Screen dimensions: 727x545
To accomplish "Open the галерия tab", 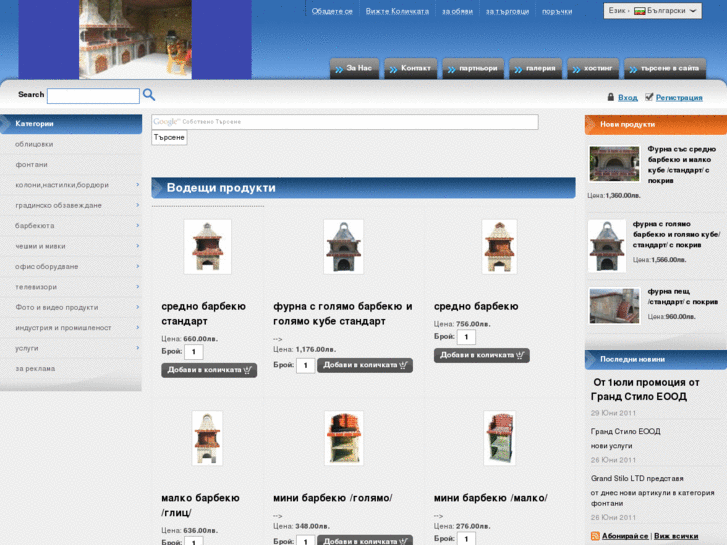I will (536, 69).
